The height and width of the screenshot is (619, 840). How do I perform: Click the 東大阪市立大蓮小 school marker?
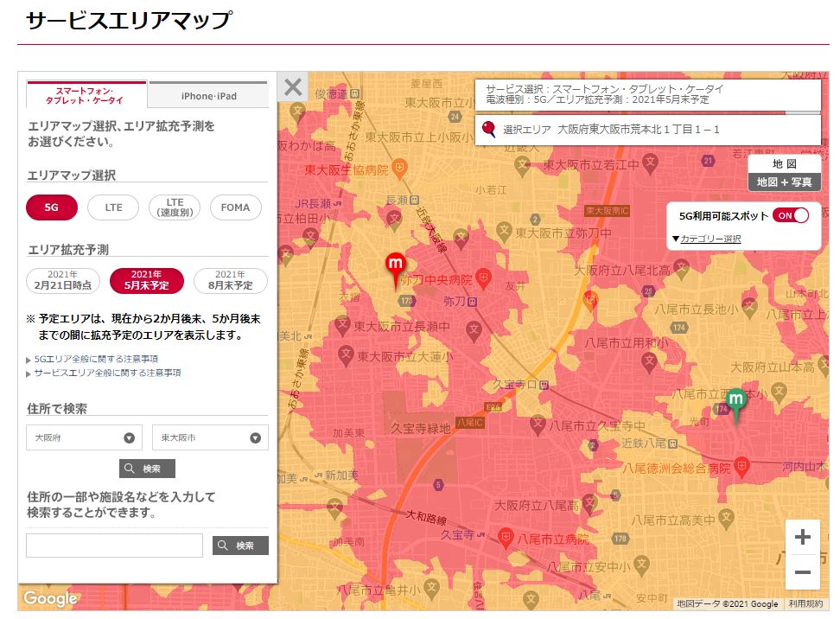click(346, 355)
